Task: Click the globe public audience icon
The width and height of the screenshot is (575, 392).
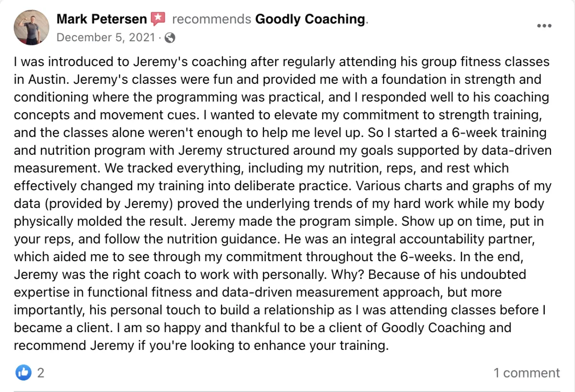Action: coord(170,37)
